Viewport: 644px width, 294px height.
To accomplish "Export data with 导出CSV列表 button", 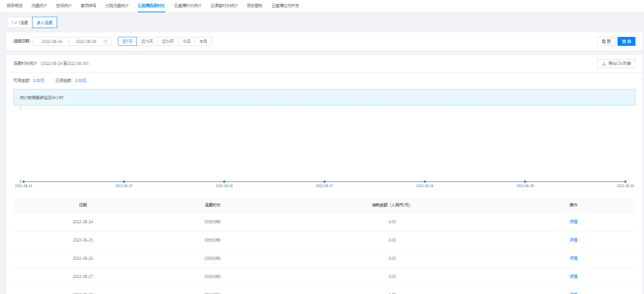I will (x=616, y=63).
